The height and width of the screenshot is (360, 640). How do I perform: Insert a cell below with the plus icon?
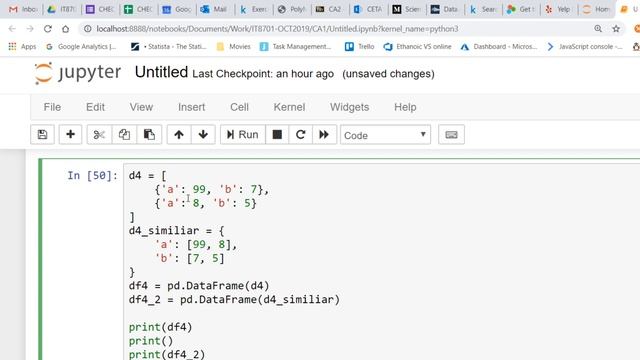pyautogui.click(x=70, y=135)
